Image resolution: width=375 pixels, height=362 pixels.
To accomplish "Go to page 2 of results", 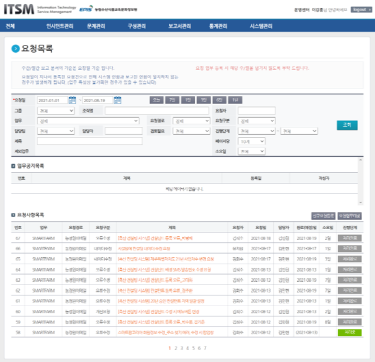I will (x=176, y=348).
